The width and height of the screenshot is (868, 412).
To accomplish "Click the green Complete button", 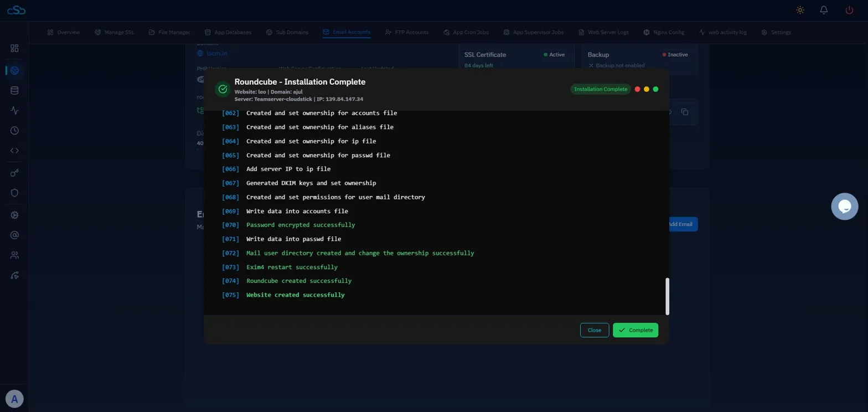I will [635, 330].
